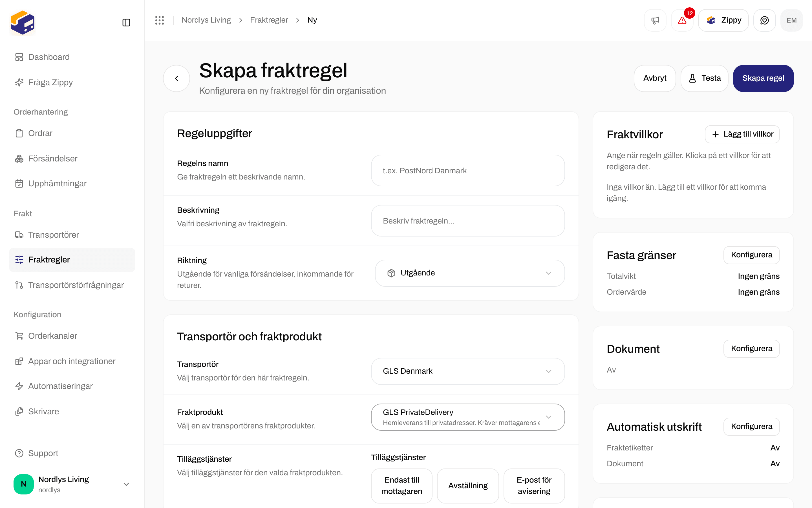Click Fraktregler breadcrumb link
812x508 pixels.
point(269,20)
